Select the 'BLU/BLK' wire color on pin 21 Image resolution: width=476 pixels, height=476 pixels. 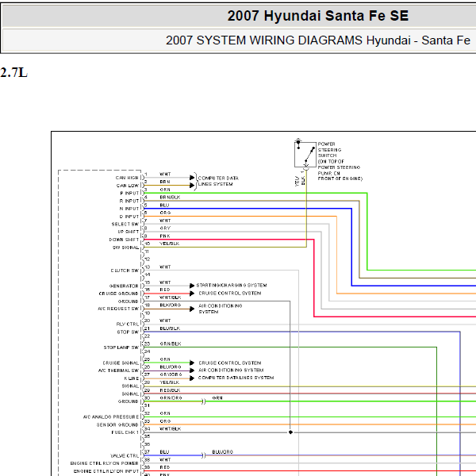tap(170, 328)
